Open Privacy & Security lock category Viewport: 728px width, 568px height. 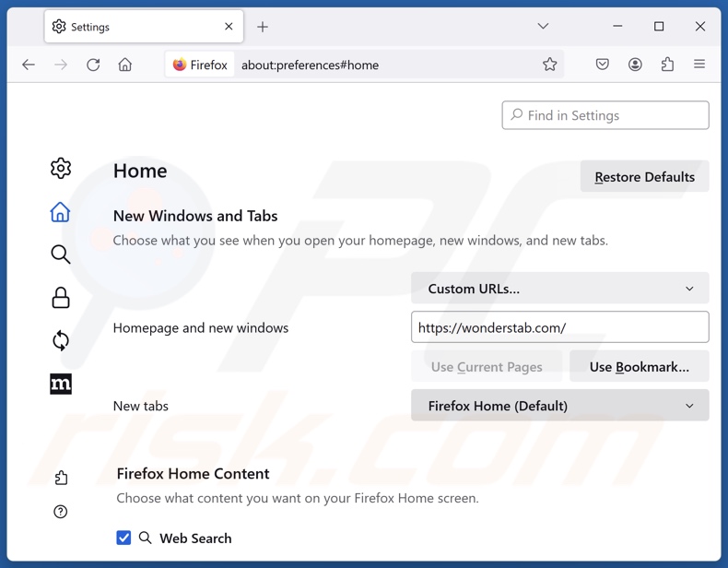coord(60,298)
